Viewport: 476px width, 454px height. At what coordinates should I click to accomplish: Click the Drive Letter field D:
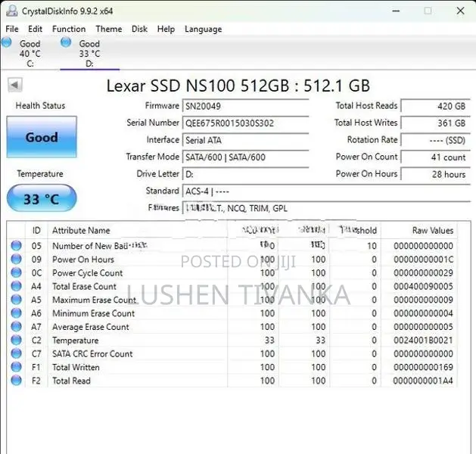[246, 174]
